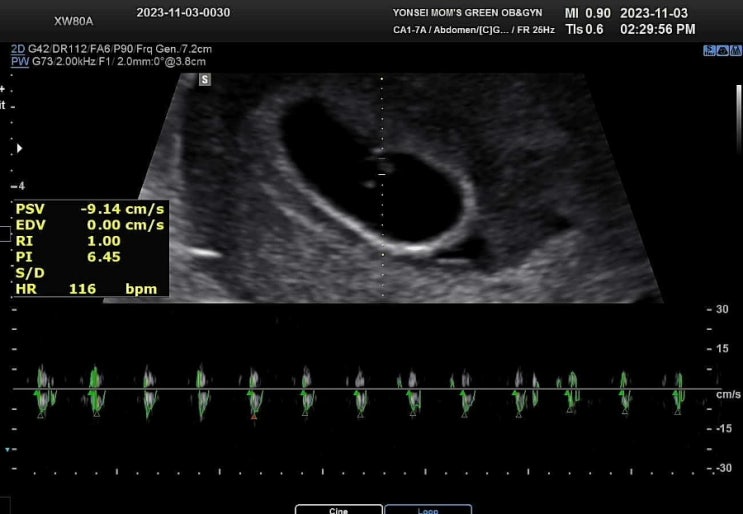The image size is (743, 514).
Task: Click the rightmost blue status icon
Action: (735, 50)
